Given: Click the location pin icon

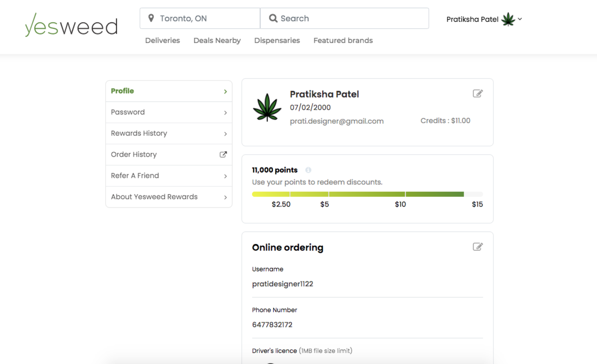Looking at the screenshot, I should [151, 18].
